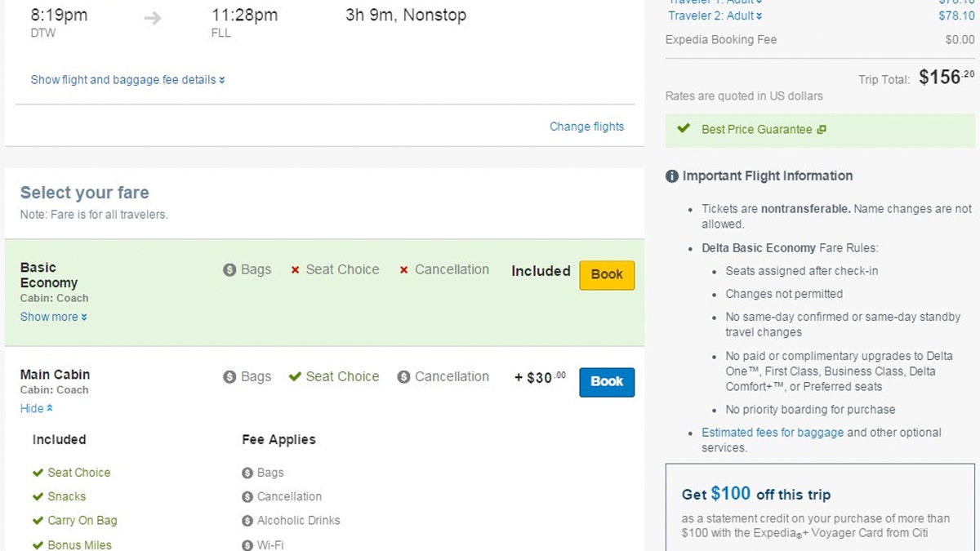Image resolution: width=980 pixels, height=551 pixels.
Task: Click the $ fee icon next to Wi-Fi
Action: 246,544
